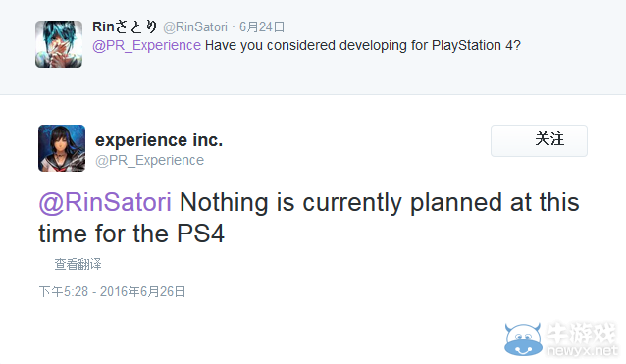This screenshot has height=364, width=626.
Task: Open the grey @PR_Experience handle
Action: tap(150, 160)
